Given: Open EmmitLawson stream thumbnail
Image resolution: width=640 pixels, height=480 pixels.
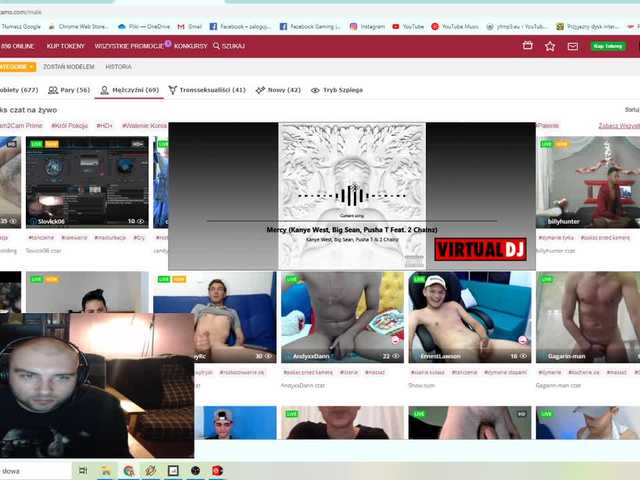Looking at the screenshot, I should [x=470, y=317].
